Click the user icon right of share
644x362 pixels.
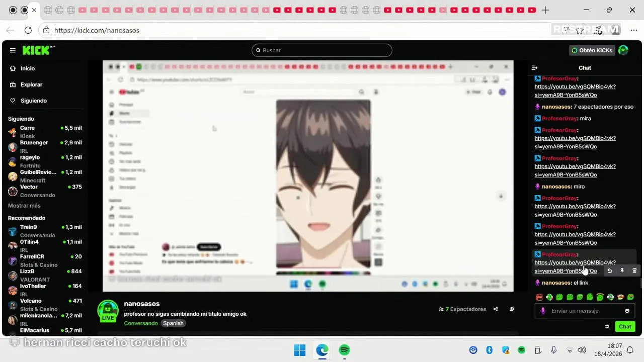(512, 309)
